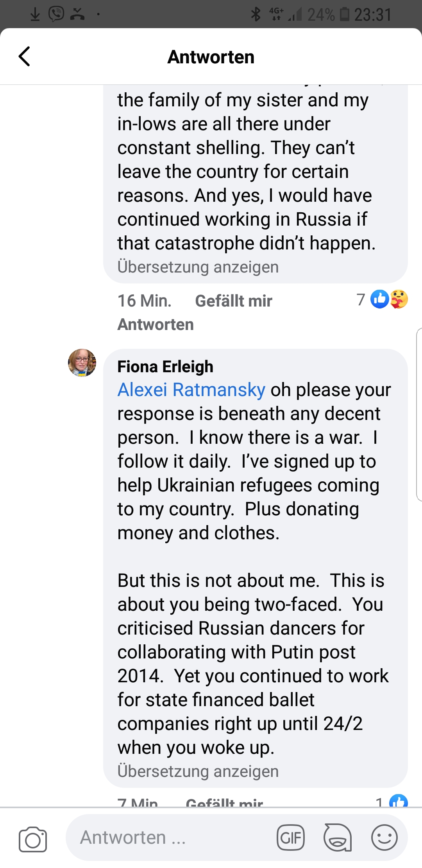Open the sticker picker icon
Screen dimensions: 422x868
pos(338,838)
